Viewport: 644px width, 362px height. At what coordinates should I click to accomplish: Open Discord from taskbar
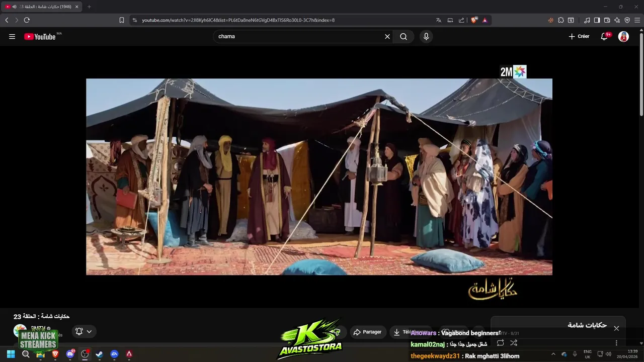coord(70,354)
